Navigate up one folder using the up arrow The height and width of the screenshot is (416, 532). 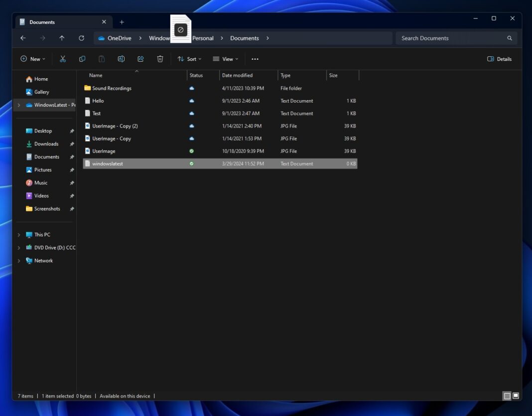tap(61, 38)
